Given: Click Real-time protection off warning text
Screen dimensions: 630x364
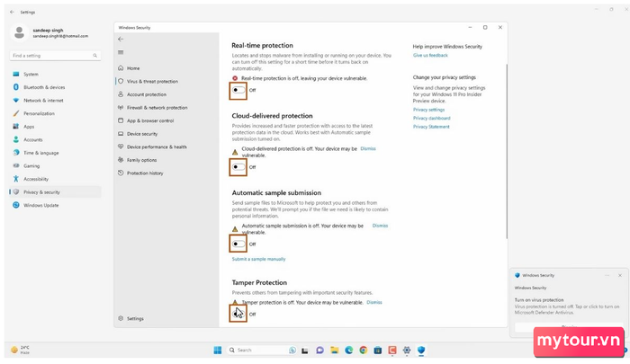Looking at the screenshot, I should [x=304, y=78].
